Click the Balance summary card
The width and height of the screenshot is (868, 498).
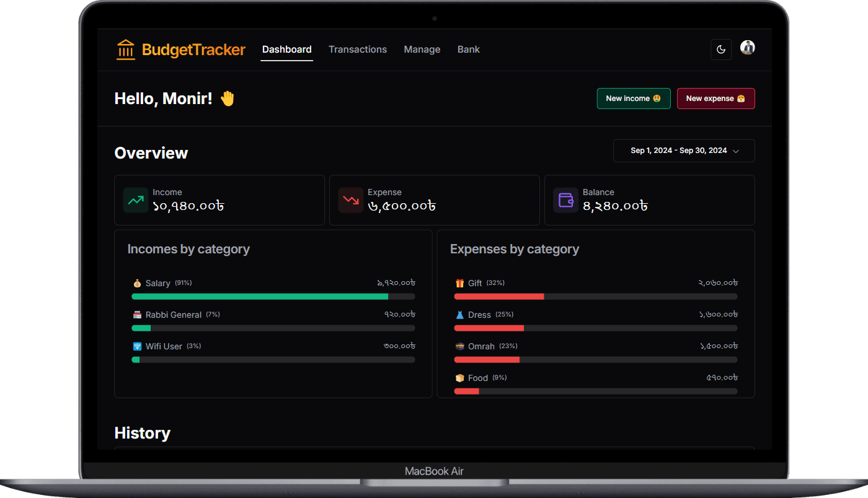coord(650,200)
